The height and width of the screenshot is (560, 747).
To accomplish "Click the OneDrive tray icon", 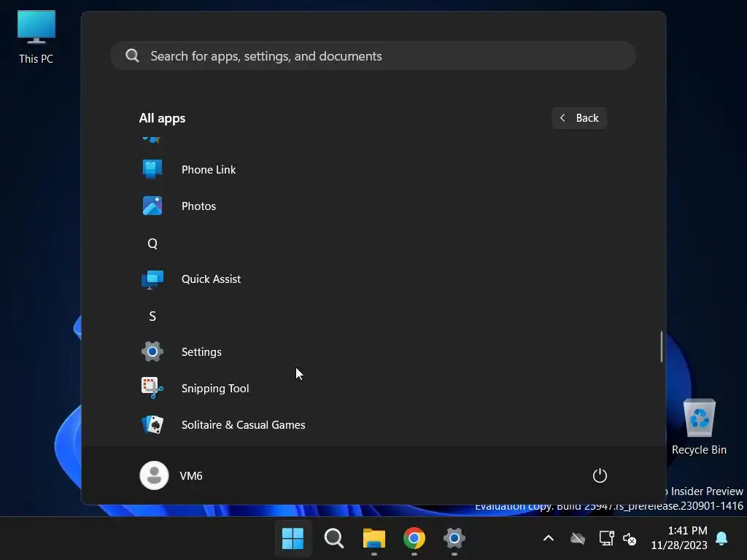I will coord(578,539).
